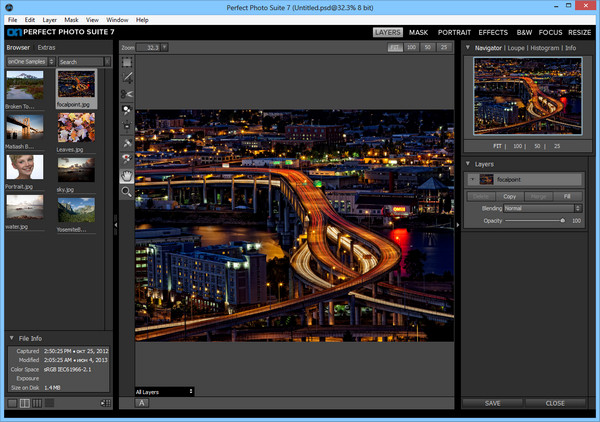
Task: Click the dark square browser view icon
Action: point(49,403)
